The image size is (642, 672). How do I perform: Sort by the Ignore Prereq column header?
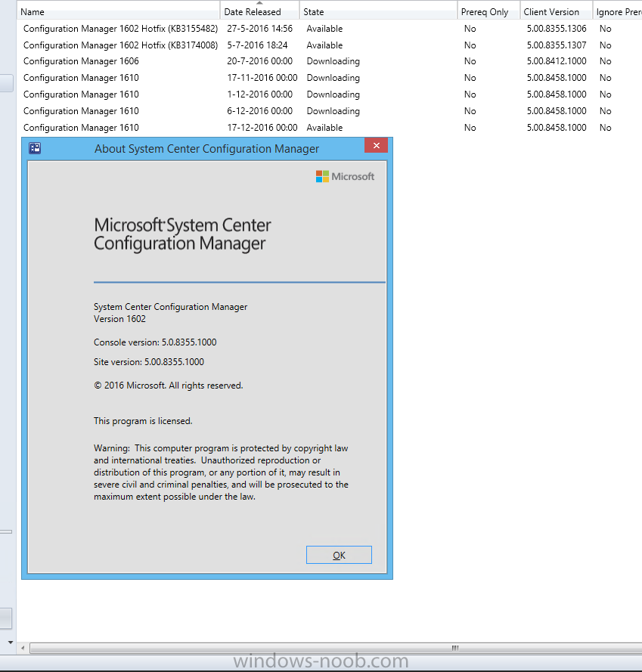pyautogui.click(x=618, y=12)
